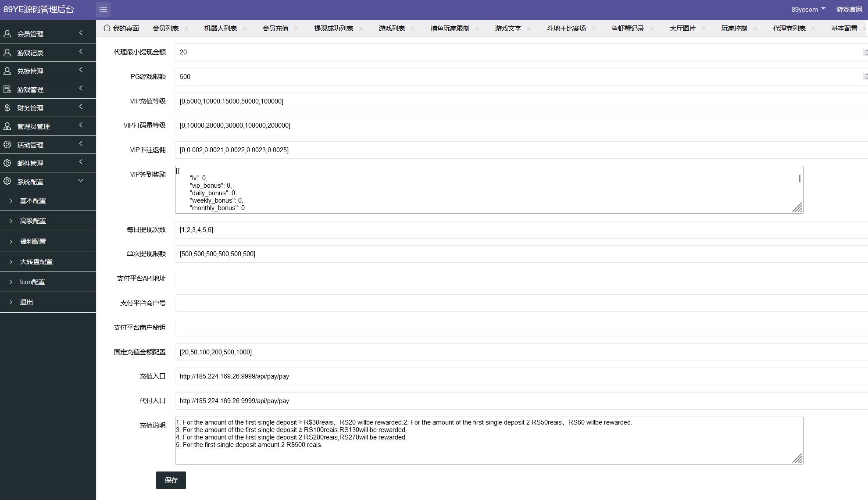Focus the empty 支付平台商户号 field
This screenshot has width=868, height=500.
tap(521, 303)
